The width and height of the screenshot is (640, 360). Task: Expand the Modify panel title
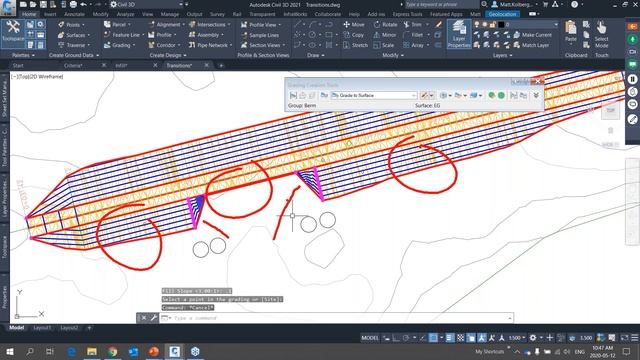click(x=393, y=55)
